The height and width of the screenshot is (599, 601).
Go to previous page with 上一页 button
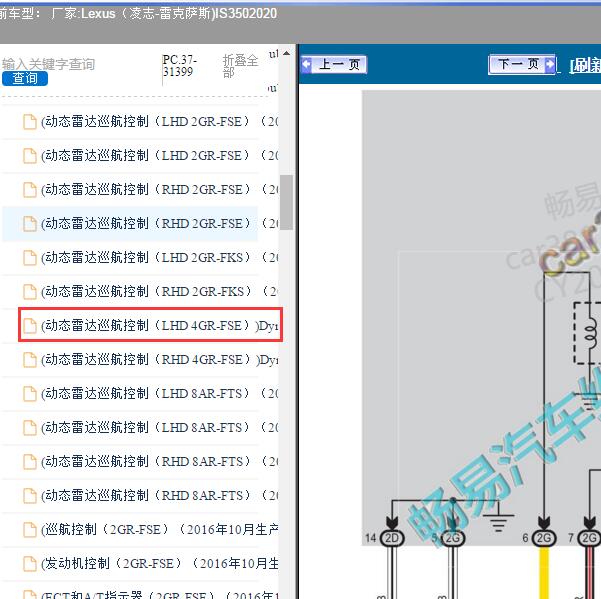coord(334,64)
